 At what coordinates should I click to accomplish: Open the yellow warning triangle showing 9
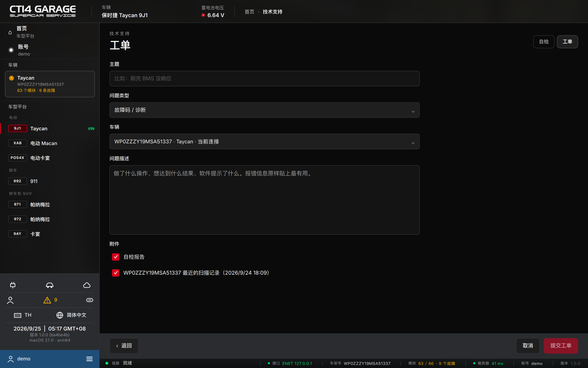(x=50, y=300)
